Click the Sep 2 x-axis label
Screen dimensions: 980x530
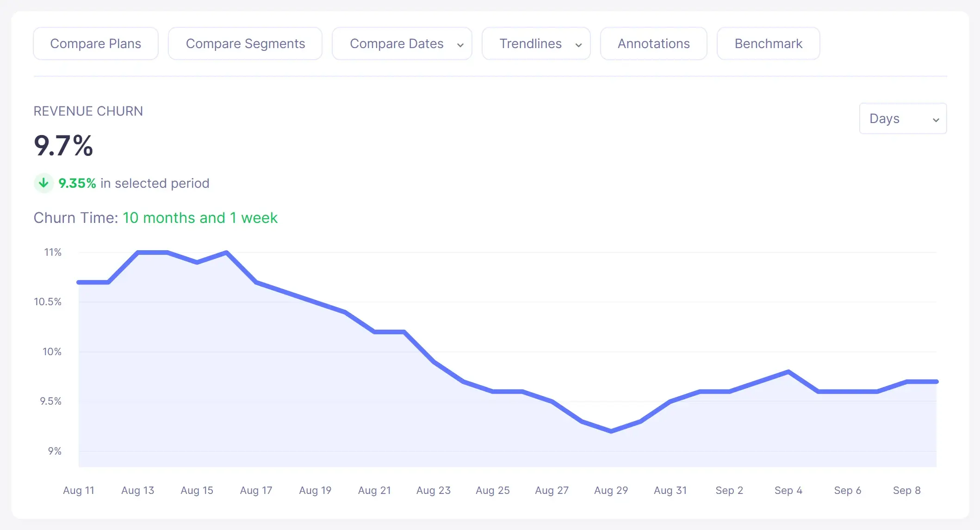coord(730,490)
